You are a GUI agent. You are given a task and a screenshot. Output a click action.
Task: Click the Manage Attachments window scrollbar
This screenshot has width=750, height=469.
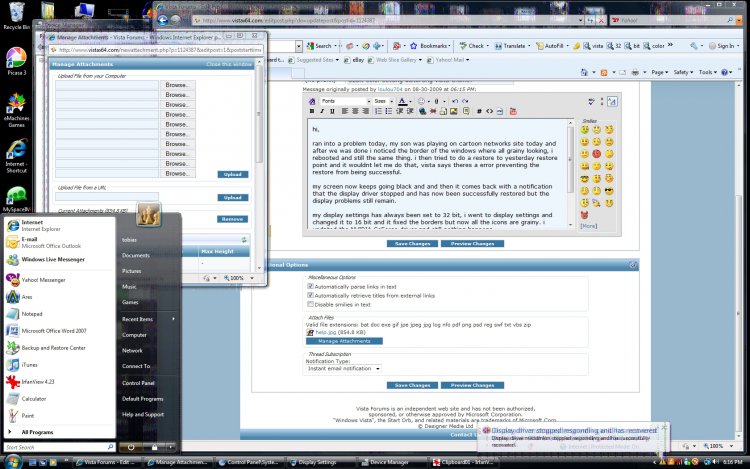click(260, 165)
